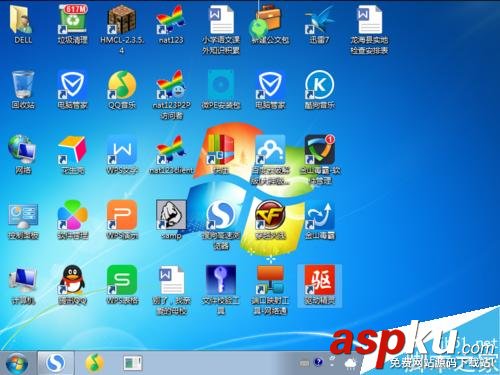The width and height of the screenshot is (500, 375).
Task: Launch the 搜狗高速浏览器 desktop shortcut
Action: (220, 215)
